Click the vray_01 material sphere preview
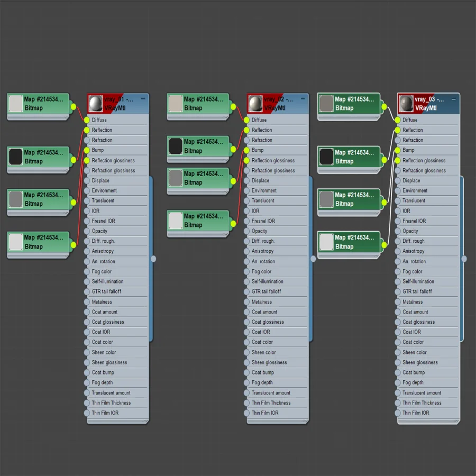 [x=95, y=104]
